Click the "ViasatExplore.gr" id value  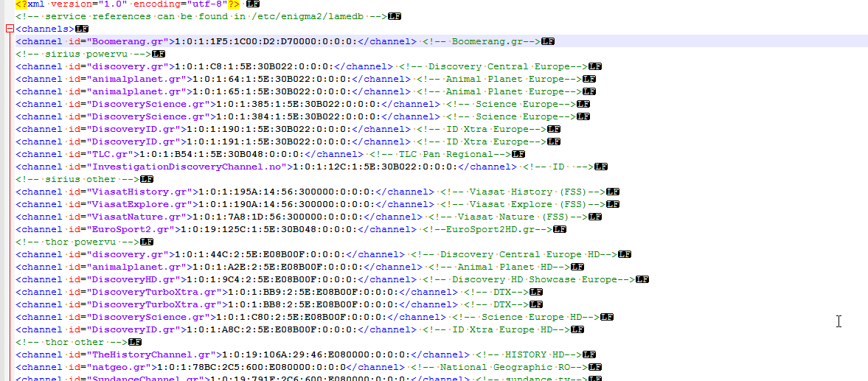[x=140, y=204]
